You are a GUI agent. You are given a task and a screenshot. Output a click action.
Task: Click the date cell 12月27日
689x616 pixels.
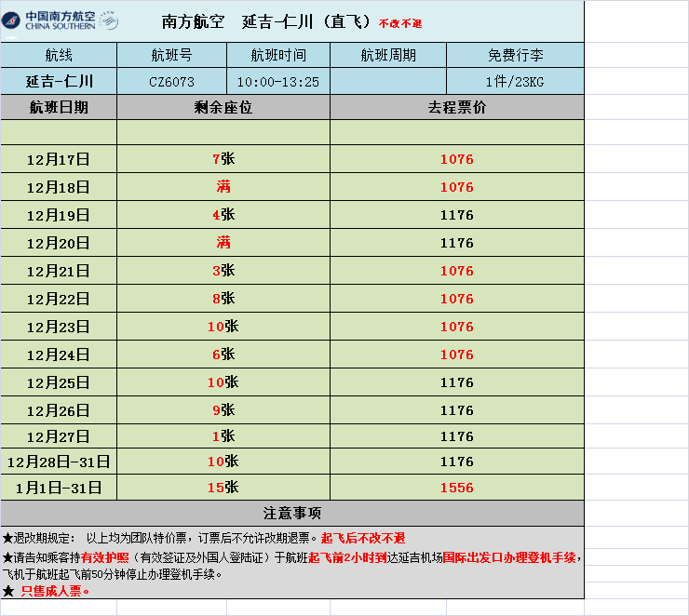click(x=59, y=436)
